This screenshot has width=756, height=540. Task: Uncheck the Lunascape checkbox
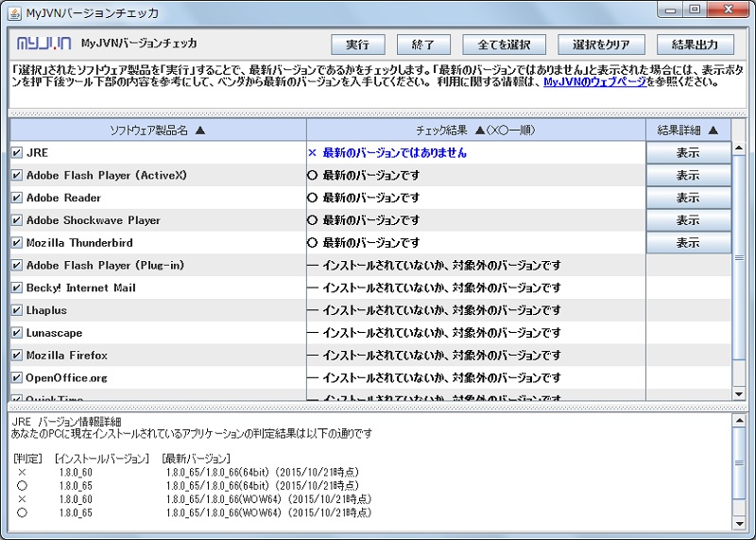point(17,333)
